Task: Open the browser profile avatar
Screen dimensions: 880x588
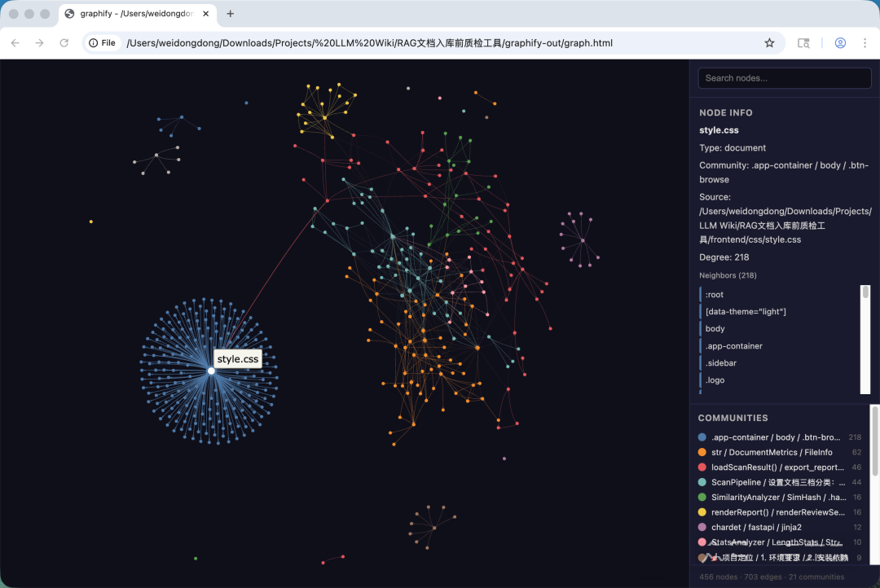Action: click(x=840, y=43)
